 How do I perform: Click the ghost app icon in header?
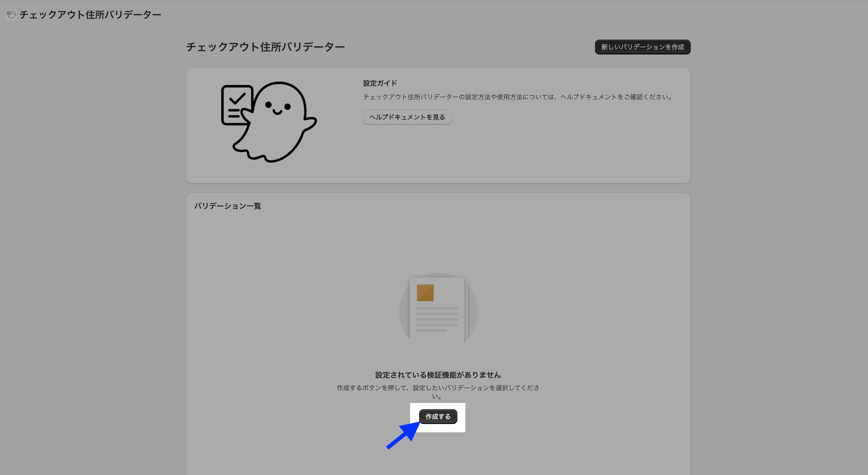pyautogui.click(x=11, y=15)
